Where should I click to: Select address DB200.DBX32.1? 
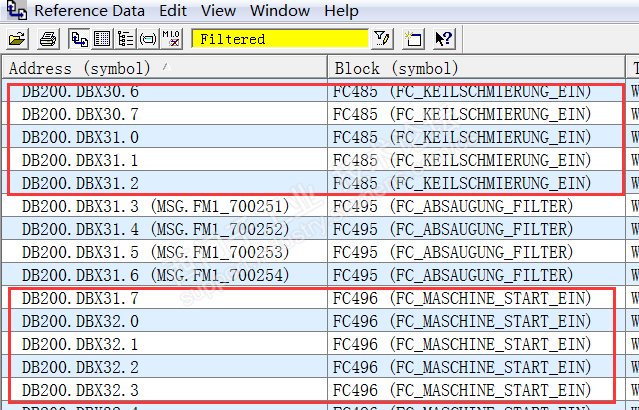(80, 344)
